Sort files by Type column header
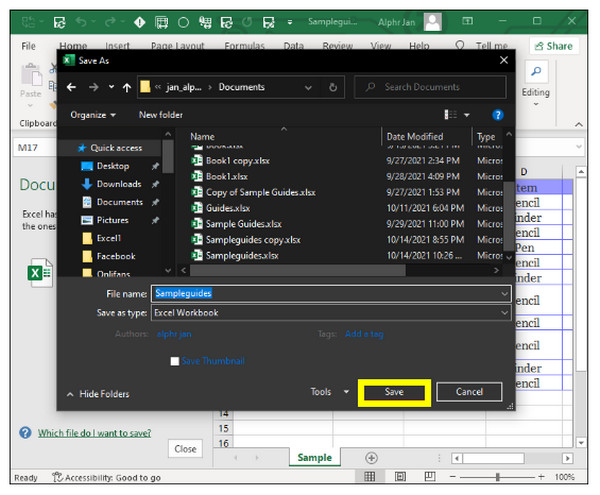 pos(486,137)
